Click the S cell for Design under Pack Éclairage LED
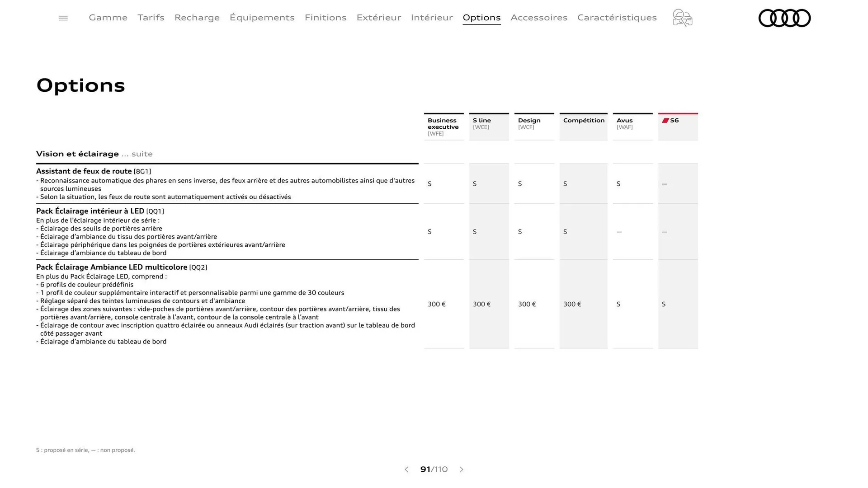Image resolution: width=868 pixels, height=488 pixels. (x=519, y=232)
